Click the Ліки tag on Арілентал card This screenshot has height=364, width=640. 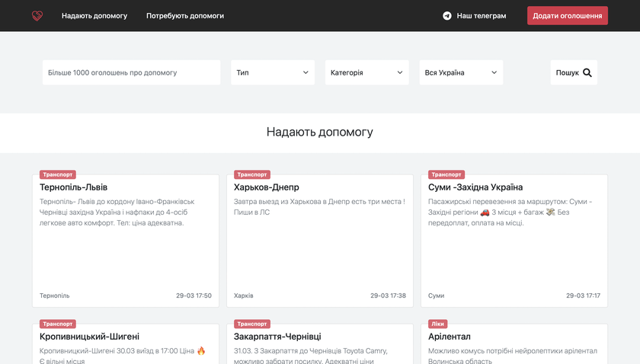click(438, 324)
